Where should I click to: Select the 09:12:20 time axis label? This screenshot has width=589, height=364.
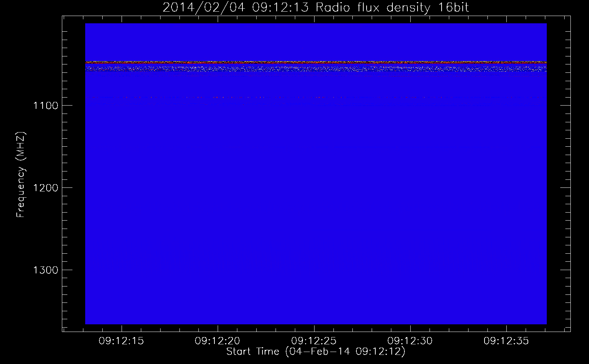217,341
